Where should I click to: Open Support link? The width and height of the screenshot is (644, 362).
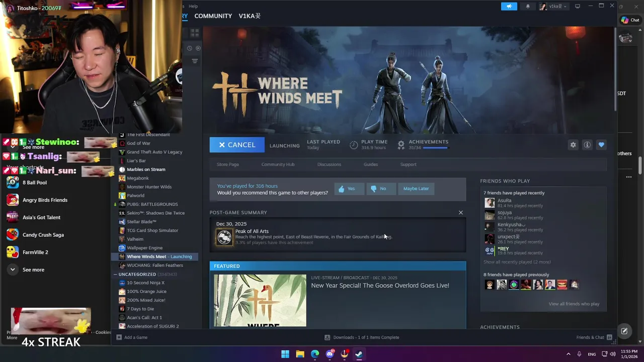pos(408,164)
